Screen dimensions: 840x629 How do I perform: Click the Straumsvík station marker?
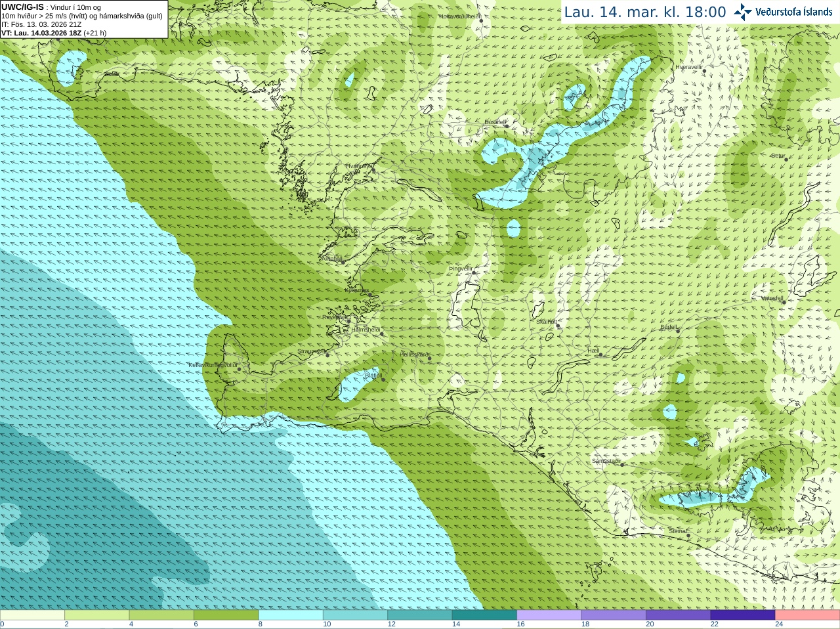pyautogui.click(x=327, y=355)
